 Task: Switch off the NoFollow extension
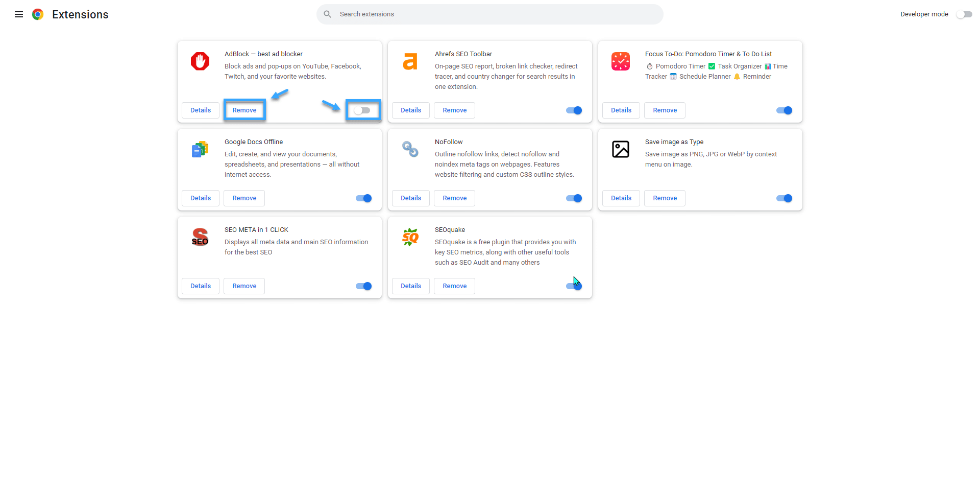coord(574,198)
